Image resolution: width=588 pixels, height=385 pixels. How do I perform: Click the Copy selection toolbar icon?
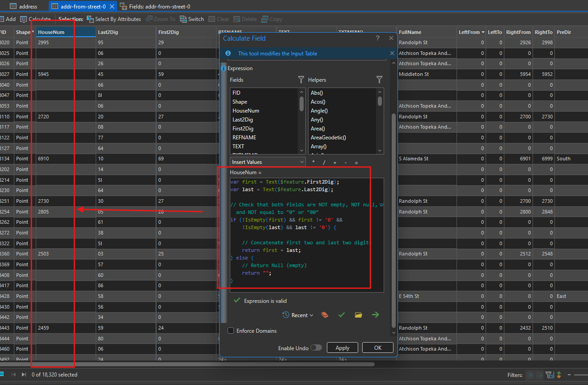[265, 19]
